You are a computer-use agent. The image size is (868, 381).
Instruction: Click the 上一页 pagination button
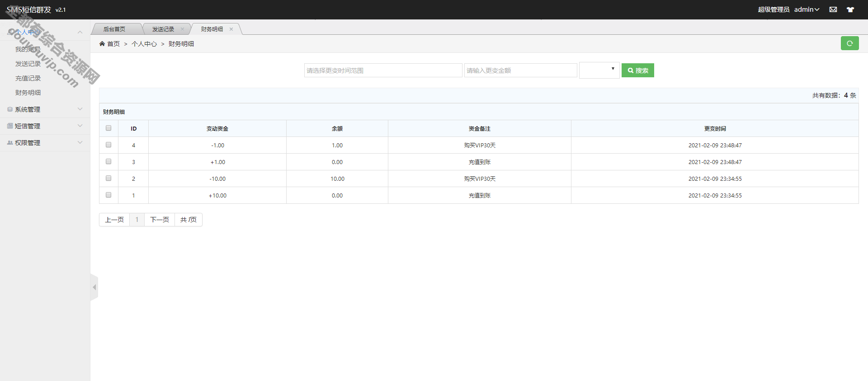coord(114,220)
